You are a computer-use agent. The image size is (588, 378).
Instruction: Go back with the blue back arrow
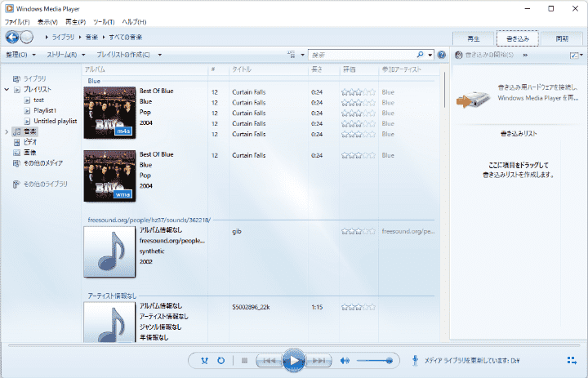[12, 37]
